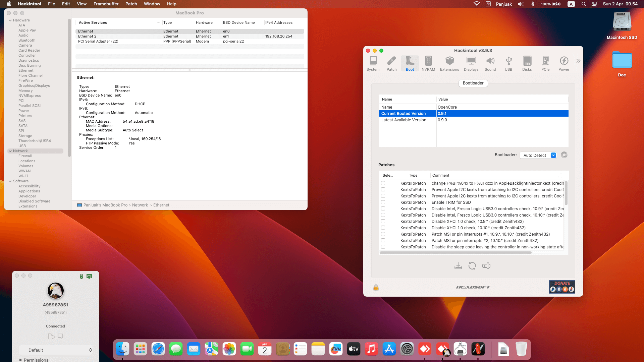
Task: Open the USB panel in Hackintool
Action: click(508, 63)
